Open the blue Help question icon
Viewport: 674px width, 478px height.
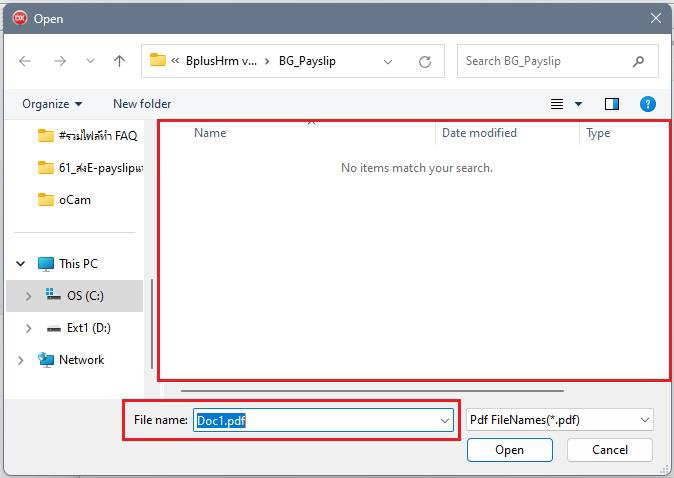click(647, 104)
